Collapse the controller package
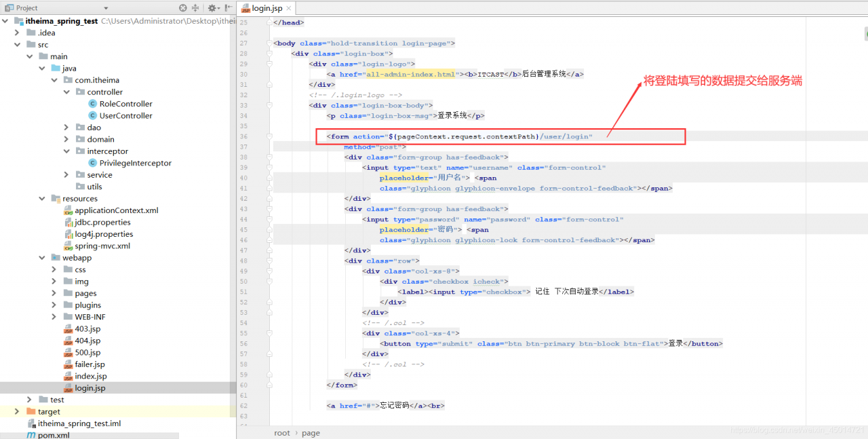The image size is (868, 439). tap(66, 92)
